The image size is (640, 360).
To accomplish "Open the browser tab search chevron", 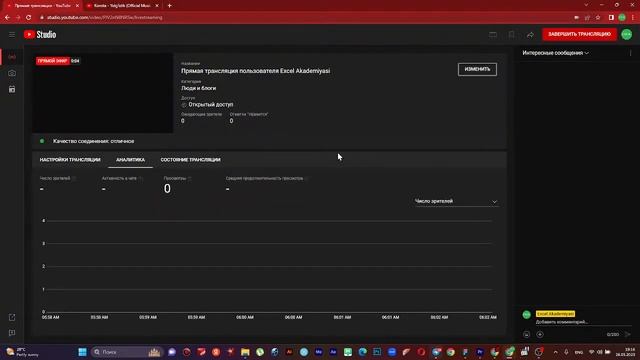I will point(586,5).
